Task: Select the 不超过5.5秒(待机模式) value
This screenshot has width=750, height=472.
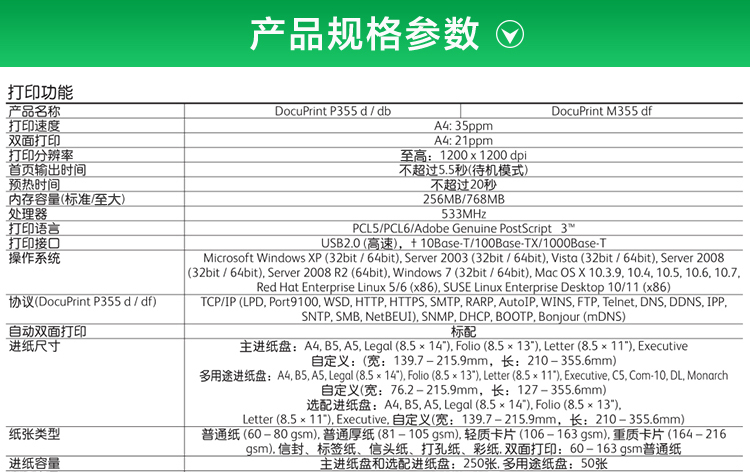Action: pos(463,170)
